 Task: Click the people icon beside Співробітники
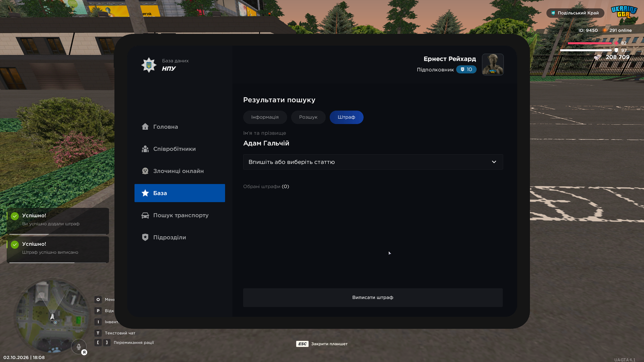tap(145, 149)
